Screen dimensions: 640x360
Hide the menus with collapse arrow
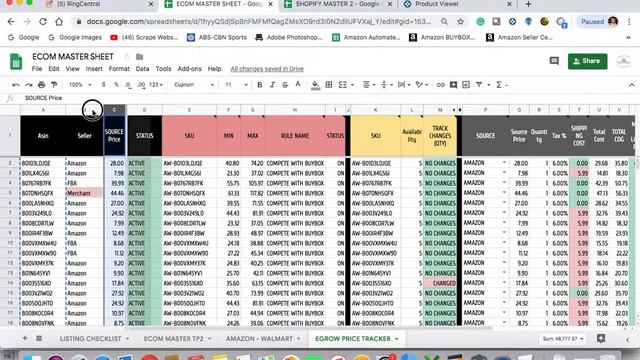coord(632,85)
